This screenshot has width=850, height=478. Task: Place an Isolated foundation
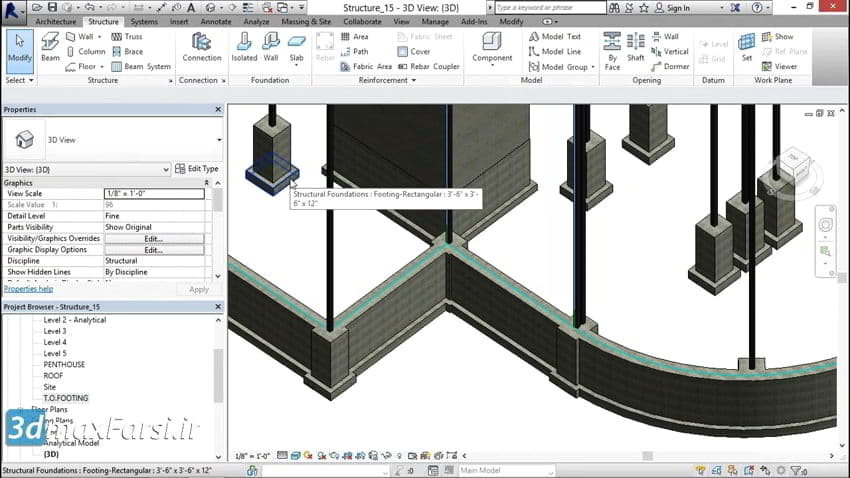[244, 48]
